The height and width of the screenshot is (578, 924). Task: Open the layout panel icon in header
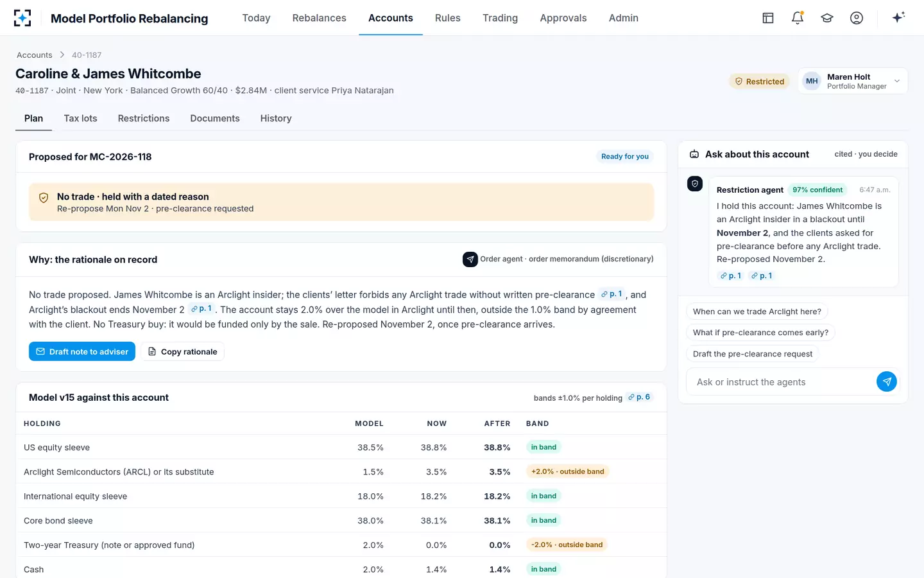click(x=768, y=18)
